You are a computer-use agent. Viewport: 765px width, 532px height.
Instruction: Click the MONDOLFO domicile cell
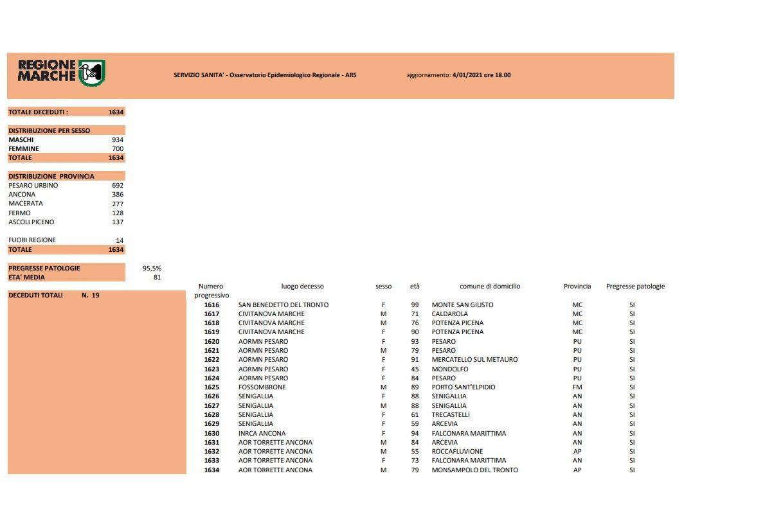(x=450, y=369)
